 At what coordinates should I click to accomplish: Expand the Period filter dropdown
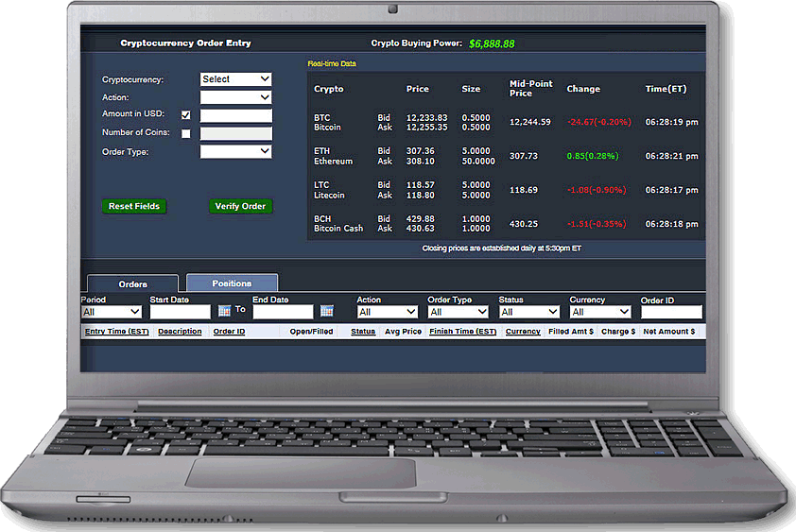(112, 312)
